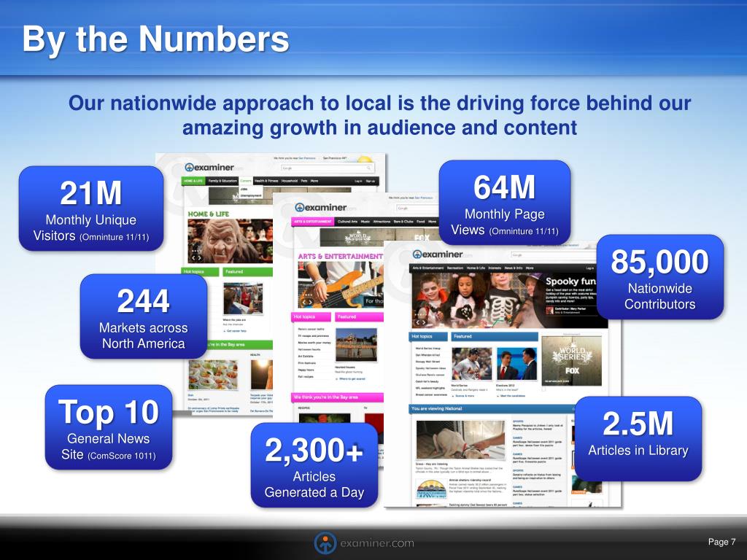The height and width of the screenshot is (560, 747).
Task: Open More in the Spooky fun page nav bar
Action: click(530, 268)
